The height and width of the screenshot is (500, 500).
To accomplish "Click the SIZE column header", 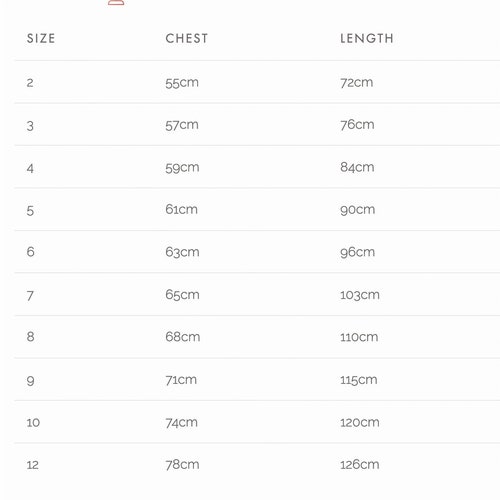I will click(x=41, y=39).
